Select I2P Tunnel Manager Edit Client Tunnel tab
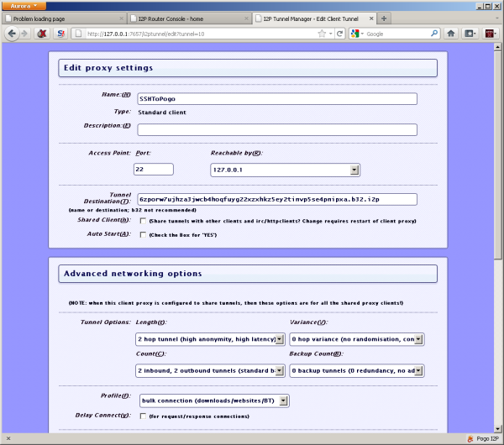 pos(314,18)
